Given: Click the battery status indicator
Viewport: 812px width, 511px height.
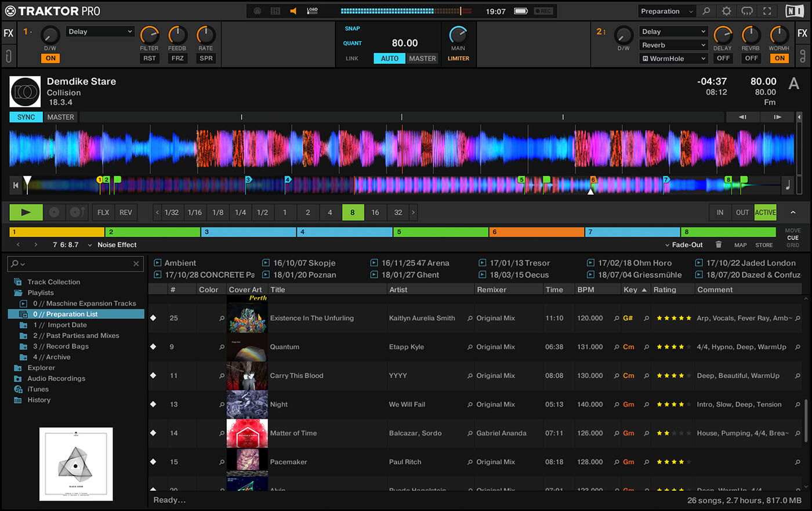Looking at the screenshot, I should pyautogui.click(x=521, y=11).
